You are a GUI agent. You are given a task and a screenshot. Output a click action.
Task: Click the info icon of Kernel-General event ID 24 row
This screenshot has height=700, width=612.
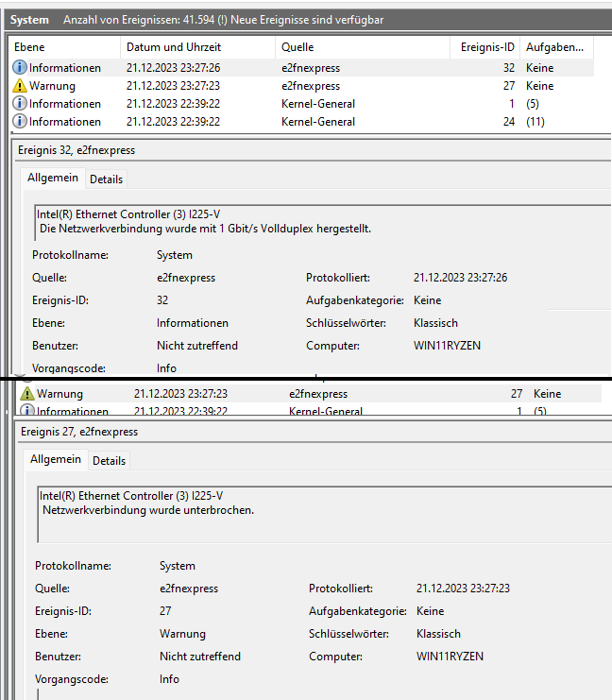click(x=20, y=122)
